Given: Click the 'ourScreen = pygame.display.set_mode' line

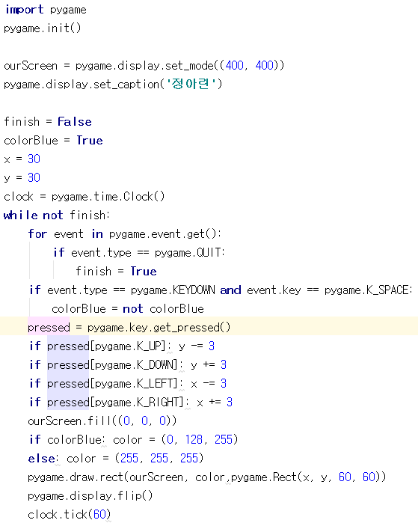Looking at the screenshot, I should pos(144,66).
